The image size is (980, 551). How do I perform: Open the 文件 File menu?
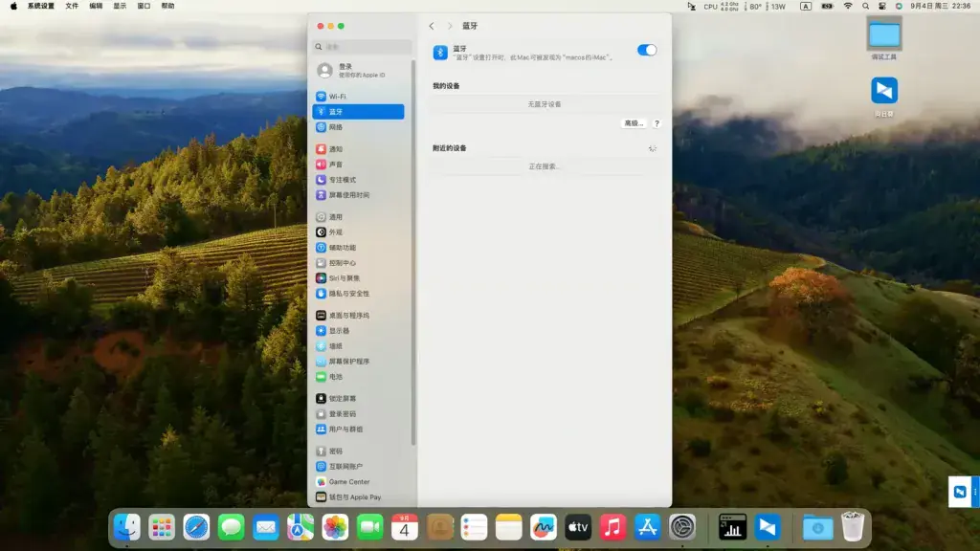[x=72, y=7]
